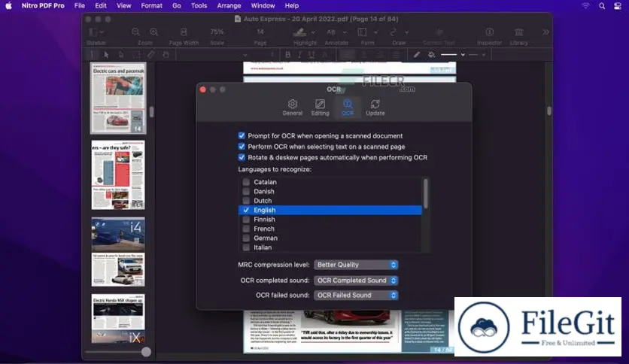Switch to the Editing preferences tab
The width and height of the screenshot is (629, 364).
click(x=320, y=108)
